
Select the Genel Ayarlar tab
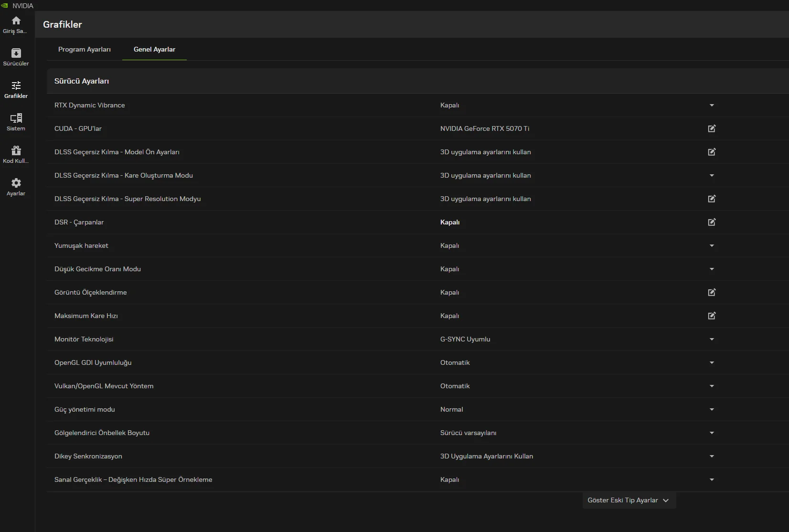154,49
